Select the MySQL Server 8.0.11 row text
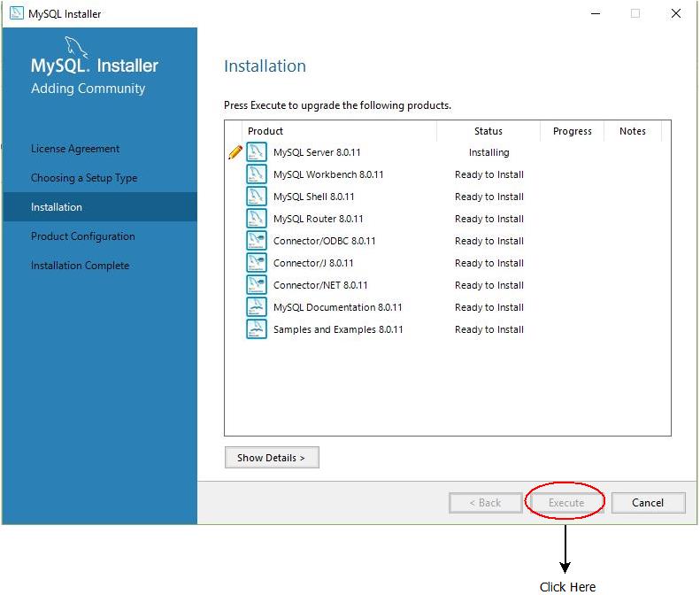The height and width of the screenshot is (595, 700). pos(317,152)
